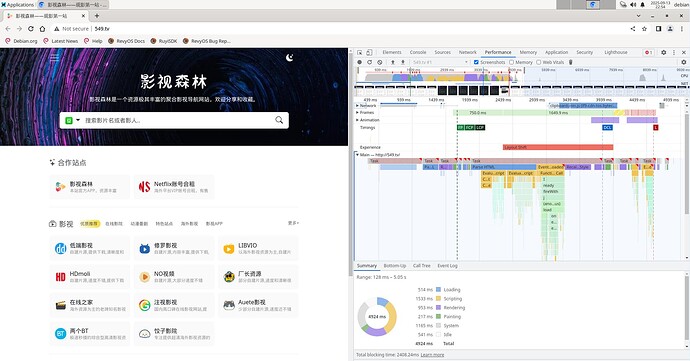
Task: Select the Parse HTML flame chart block
Action: pos(503,167)
